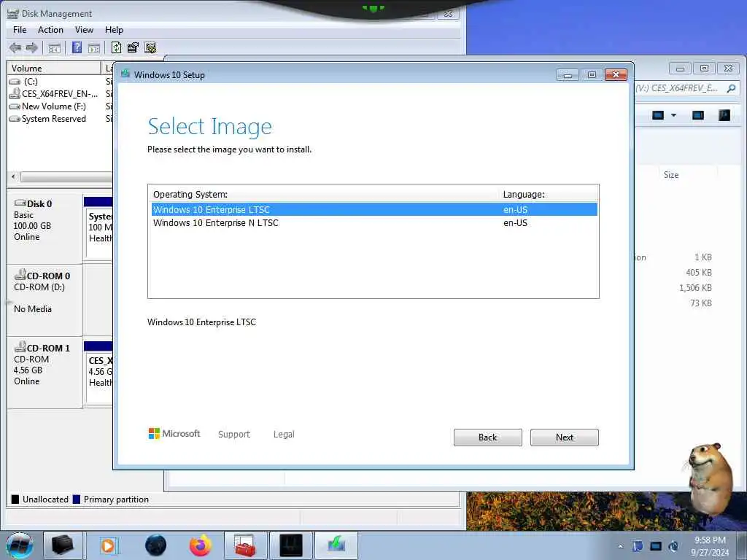This screenshot has width=747, height=560.
Task: Click the Back arrow in Disk Management toolbar
Action: 15,47
